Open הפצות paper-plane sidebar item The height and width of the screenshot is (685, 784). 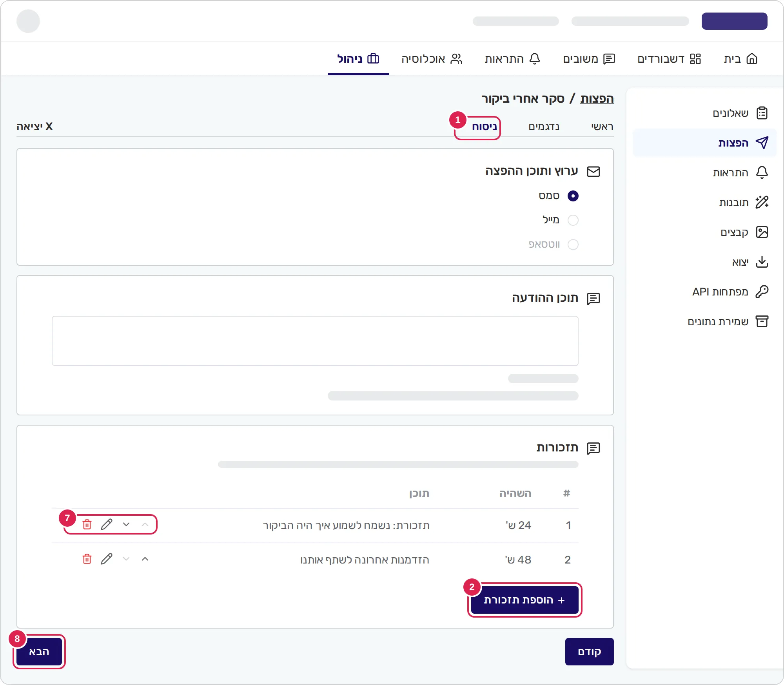(x=704, y=143)
